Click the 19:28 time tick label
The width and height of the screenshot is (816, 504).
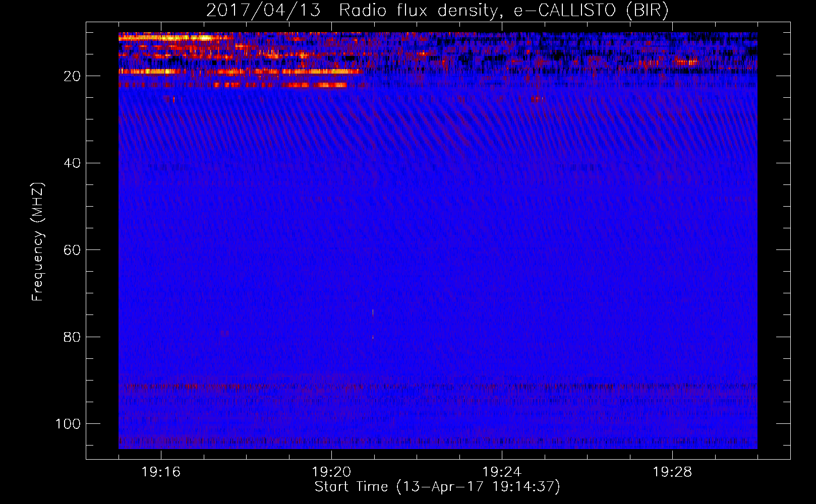point(672,472)
